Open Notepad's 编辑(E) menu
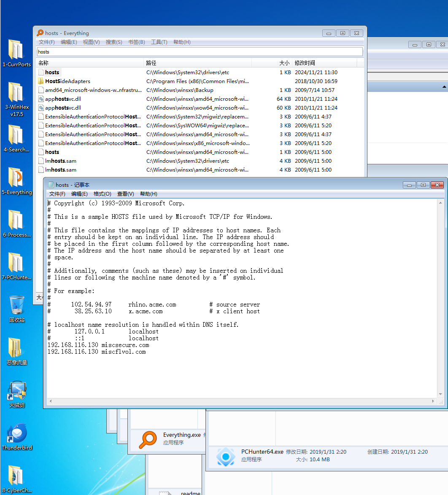The width and height of the screenshot is (448, 495). tap(79, 194)
